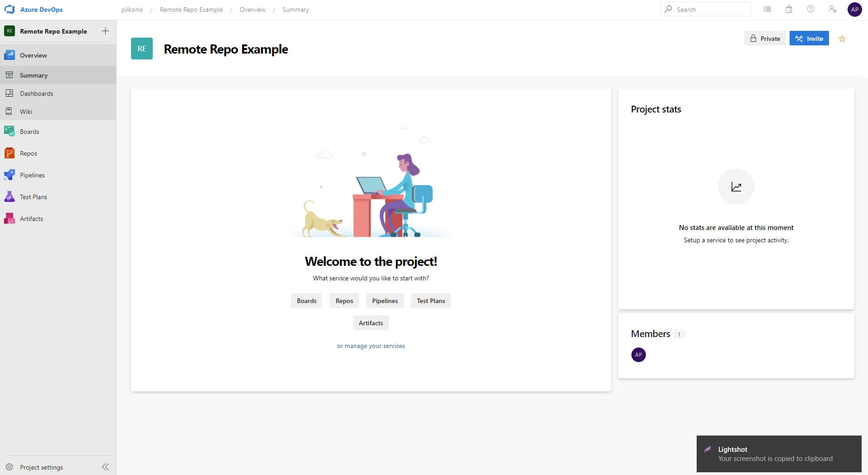Click the teal RE project avatar
The width and height of the screenshot is (868, 475).
[142, 49]
